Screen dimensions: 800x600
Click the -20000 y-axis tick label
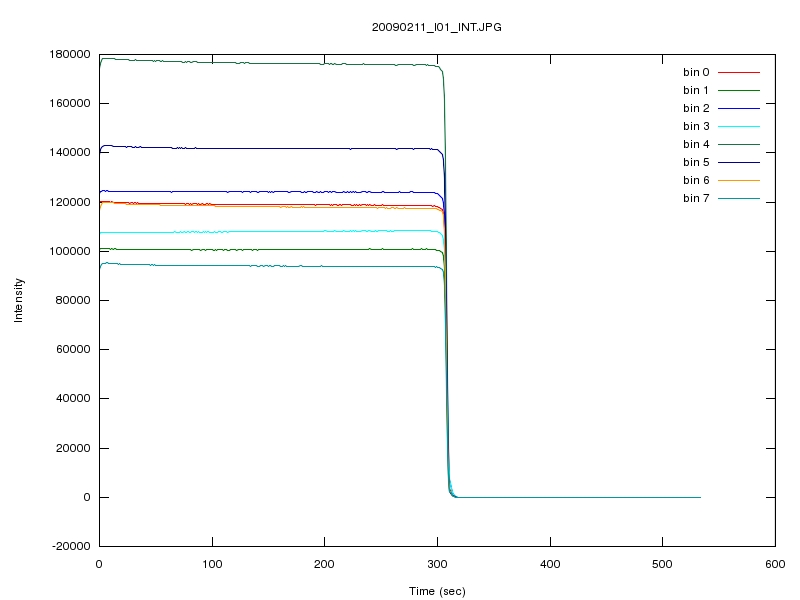point(71,546)
